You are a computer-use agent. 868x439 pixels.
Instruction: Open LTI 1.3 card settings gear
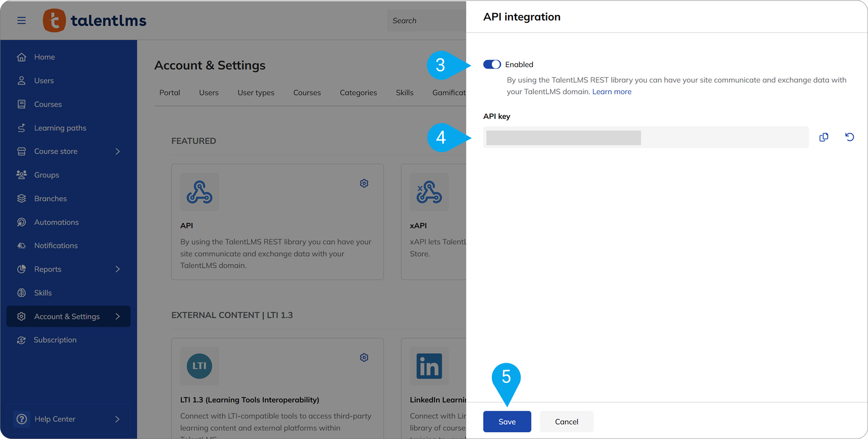click(x=364, y=358)
